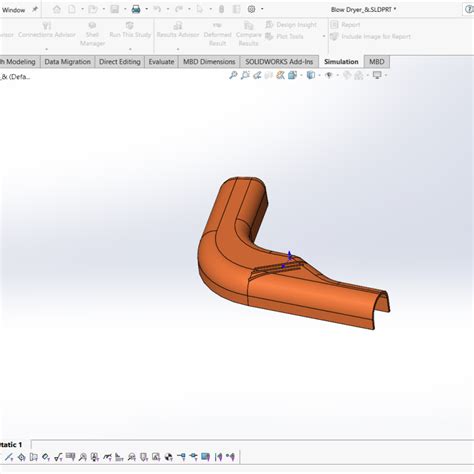This screenshot has height=474, width=474.
Task: Click Display Style icon
Action: click(311, 75)
